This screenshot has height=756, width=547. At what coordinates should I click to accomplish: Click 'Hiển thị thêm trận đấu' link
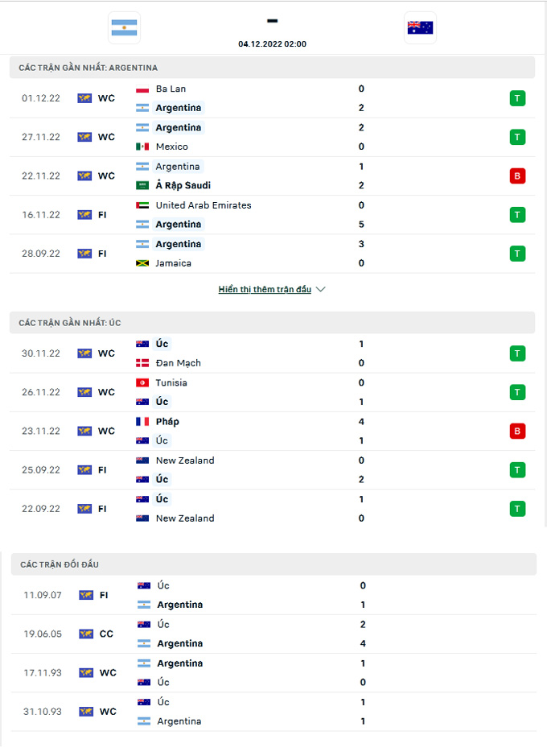point(265,289)
